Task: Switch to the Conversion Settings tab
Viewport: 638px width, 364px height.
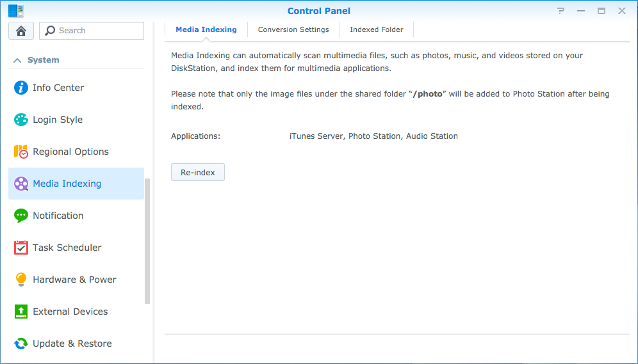Action: tap(293, 29)
